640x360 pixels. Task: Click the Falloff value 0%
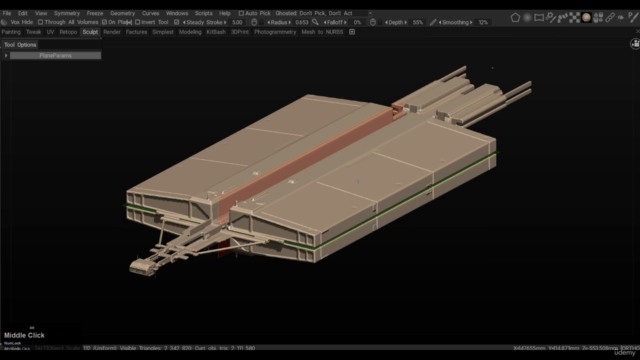click(357, 22)
